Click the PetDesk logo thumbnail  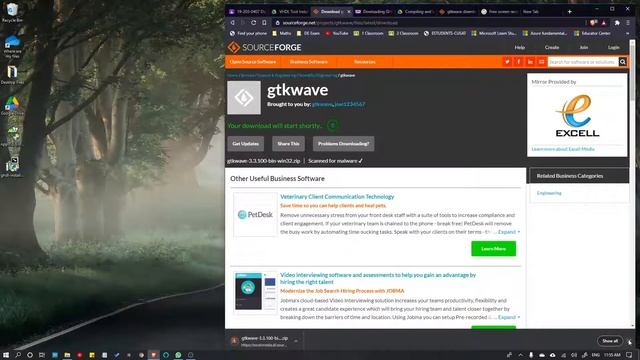coord(255,215)
